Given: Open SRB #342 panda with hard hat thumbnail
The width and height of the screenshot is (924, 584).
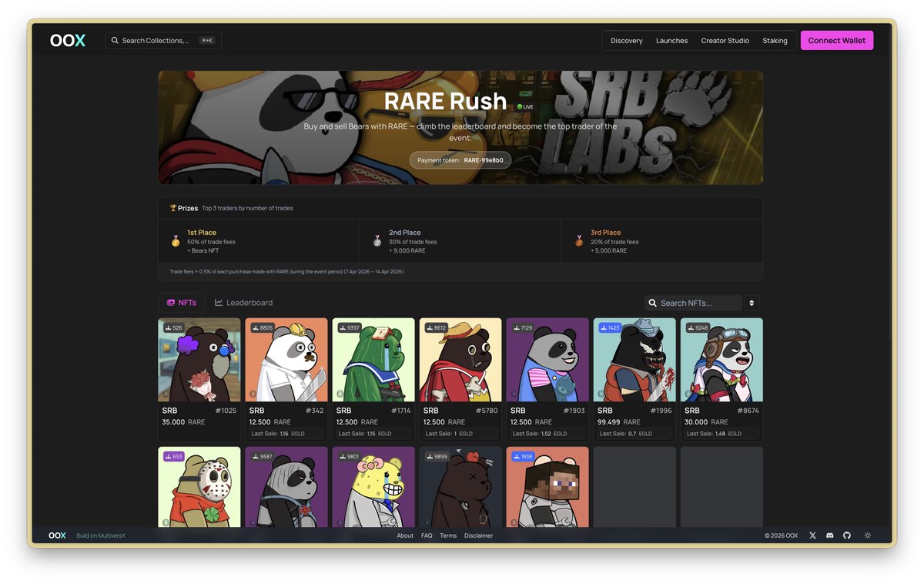Looking at the screenshot, I should tap(286, 360).
